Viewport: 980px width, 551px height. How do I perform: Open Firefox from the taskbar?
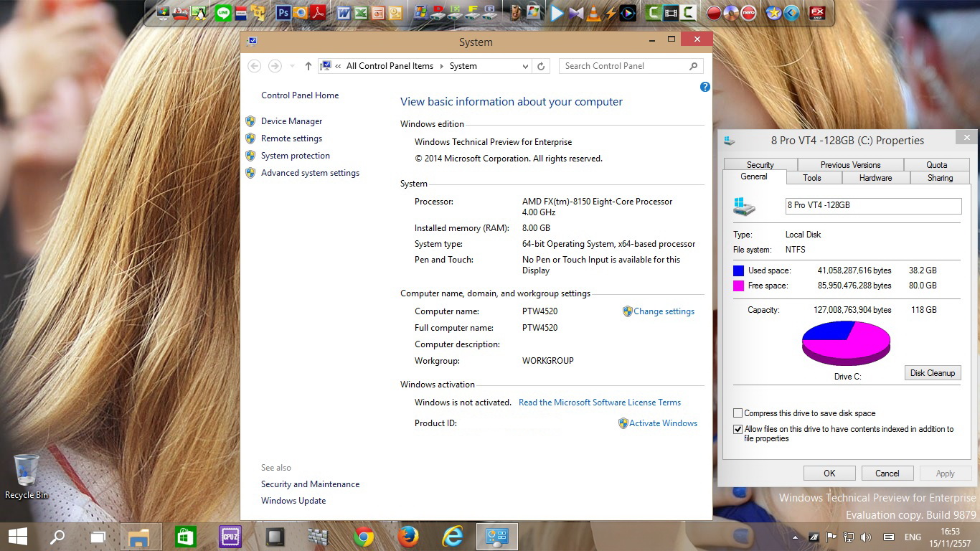pyautogui.click(x=408, y=537)
